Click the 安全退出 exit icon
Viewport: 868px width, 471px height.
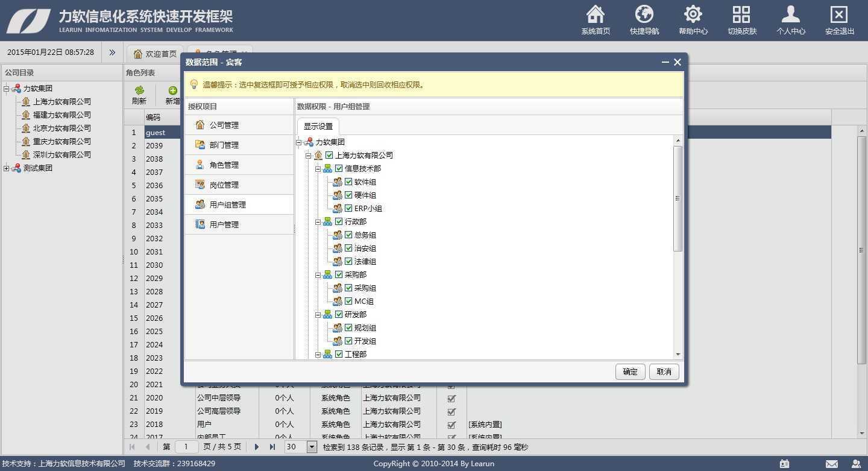pyautogui.click(x=839, y=14)
